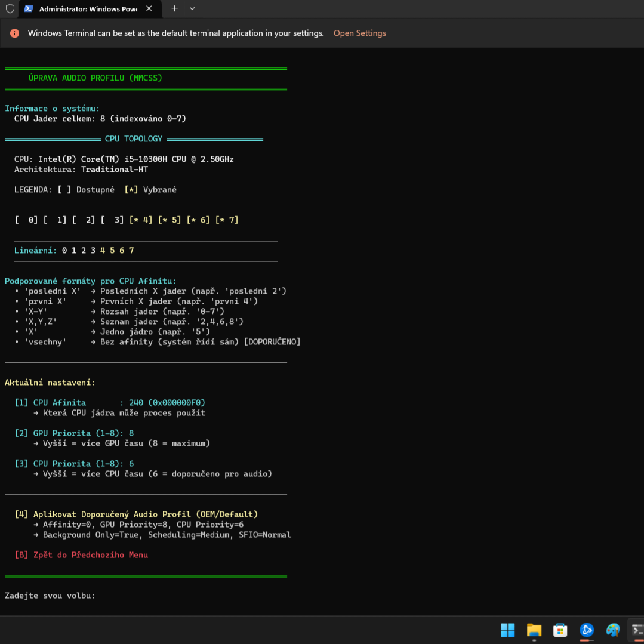Image resolution: width=644 pixels, height=644 pixels.
Task: Close the Administrator PowerShell tab
Action: click(149, 9)
